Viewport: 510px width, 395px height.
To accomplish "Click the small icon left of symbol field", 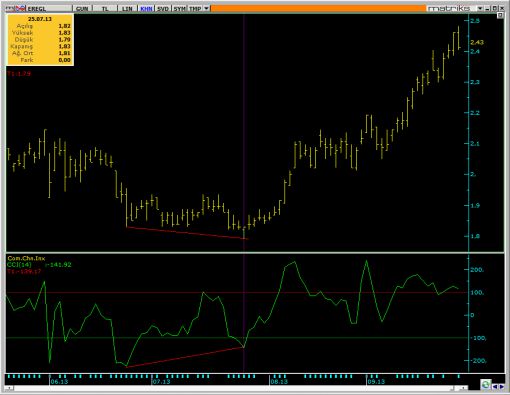I will [x=11, y=9].
